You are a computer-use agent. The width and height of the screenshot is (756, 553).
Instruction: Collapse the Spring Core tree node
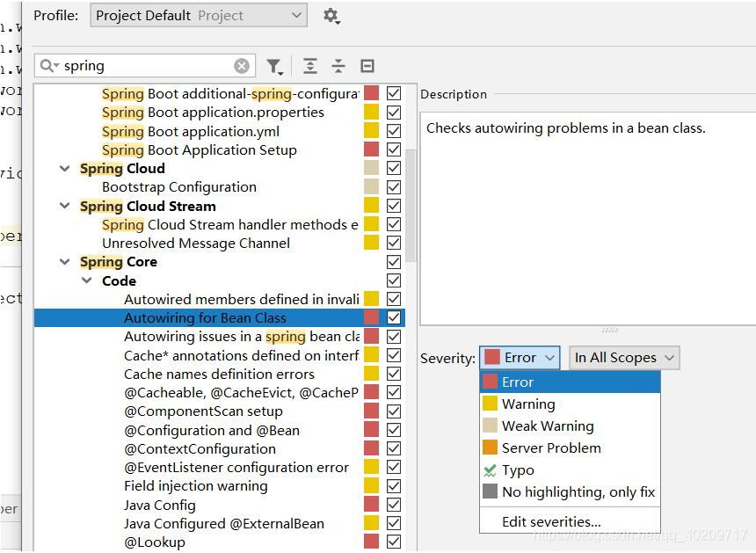pyautogui.click(x=65, y=262)
